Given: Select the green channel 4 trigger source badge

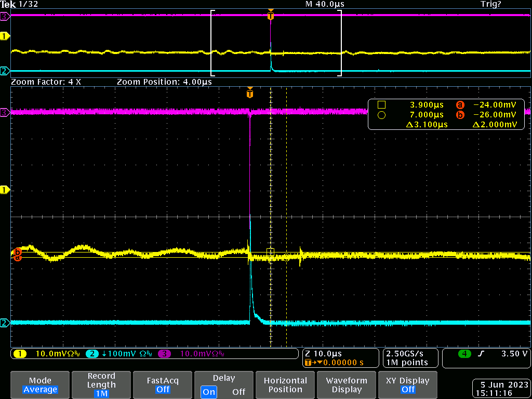Looking at the screenshot, I should click(464, 354).
